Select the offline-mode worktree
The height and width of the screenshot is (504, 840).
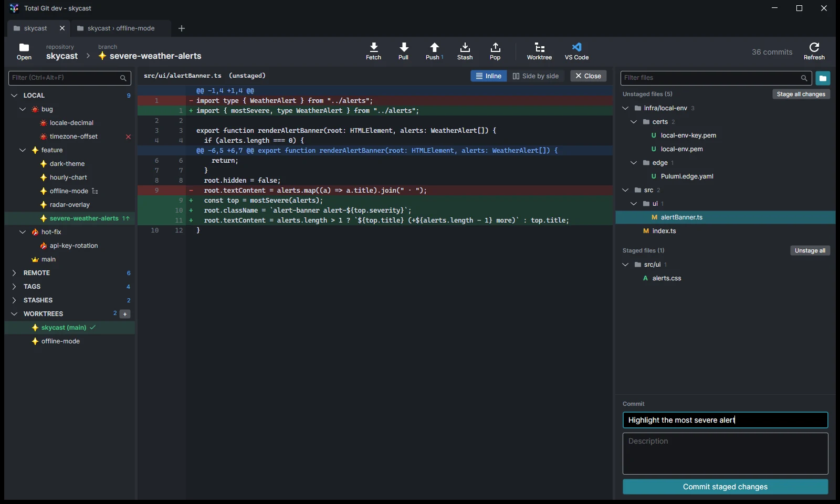(x=60, y=341)
